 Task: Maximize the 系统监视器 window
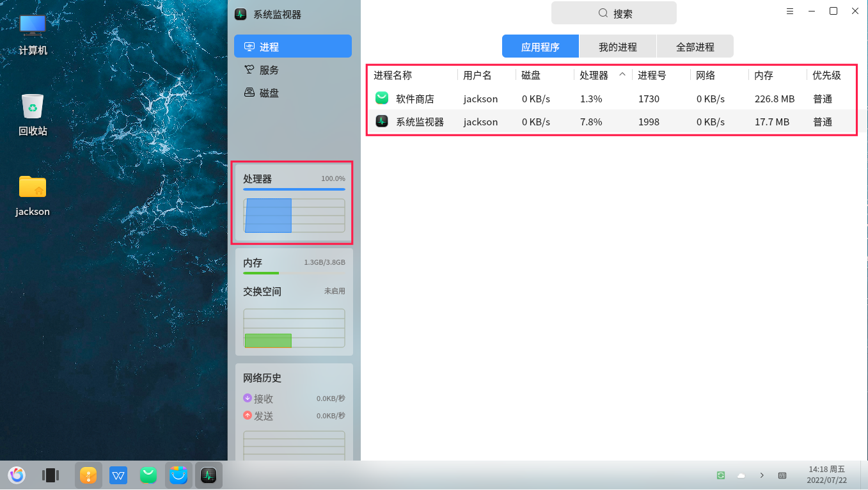(833, 11)
